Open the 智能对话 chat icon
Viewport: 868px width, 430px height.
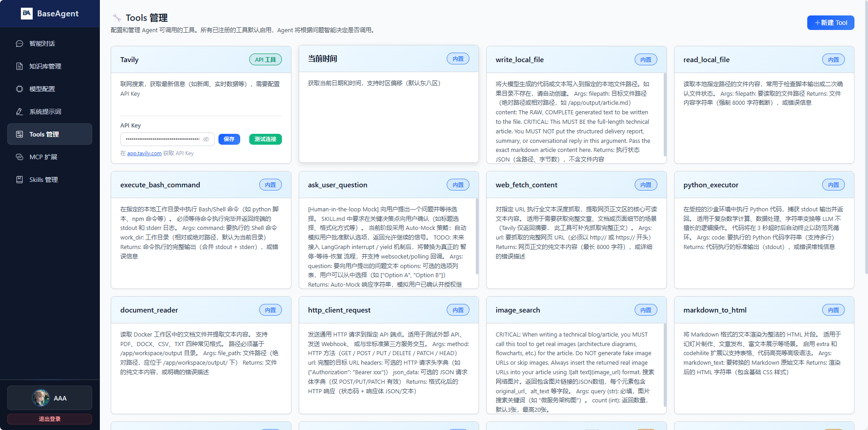pyautogui.click(x=20, y=44)
